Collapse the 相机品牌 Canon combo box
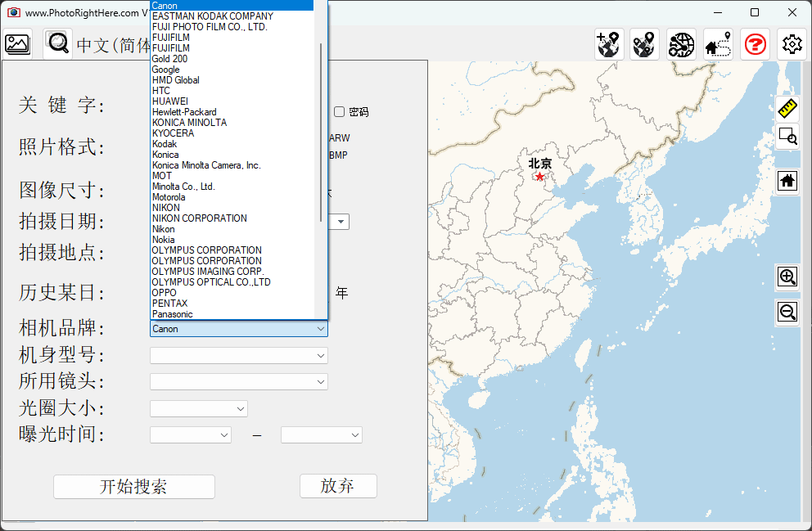Image resolution: width=812 pixels, height=531 pixels. 321,329
